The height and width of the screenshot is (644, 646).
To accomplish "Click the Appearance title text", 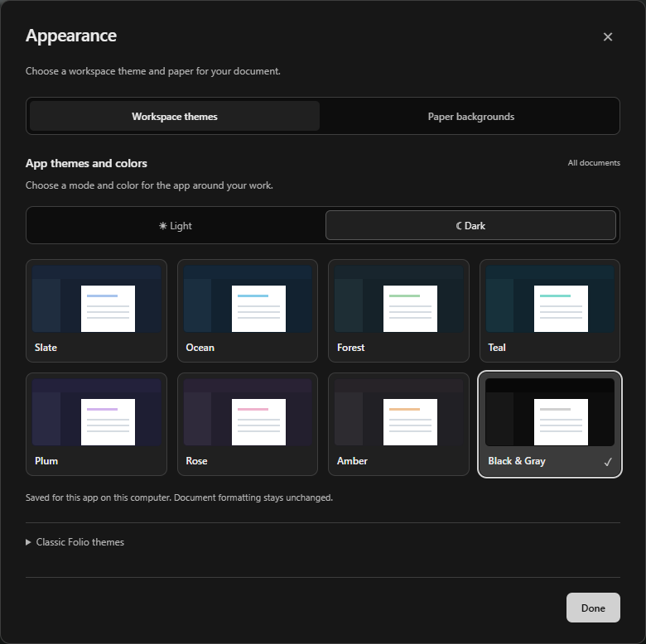I will (71, 36).
